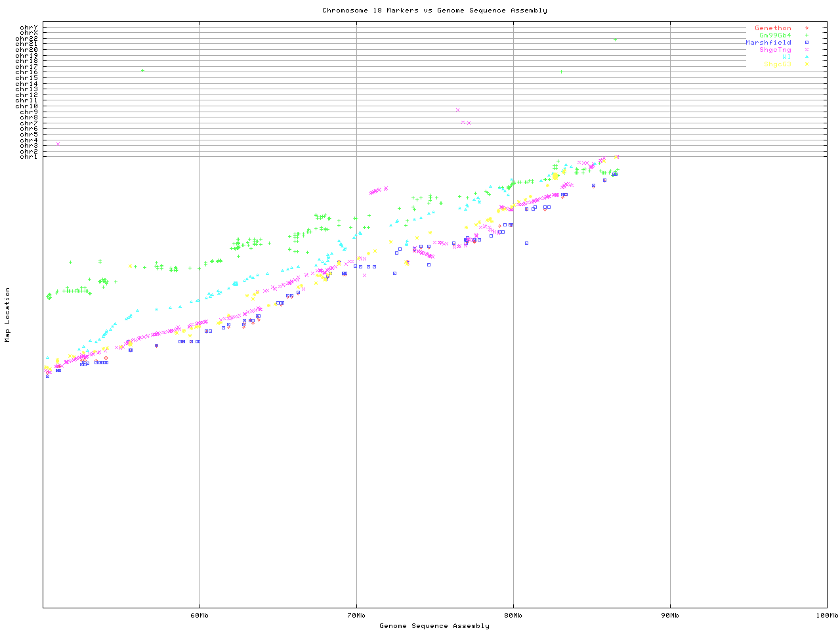Click the yellow star ShgcG3 legend symbol
The width and height of the screenshot is (840, 630).
coord(806,64)
